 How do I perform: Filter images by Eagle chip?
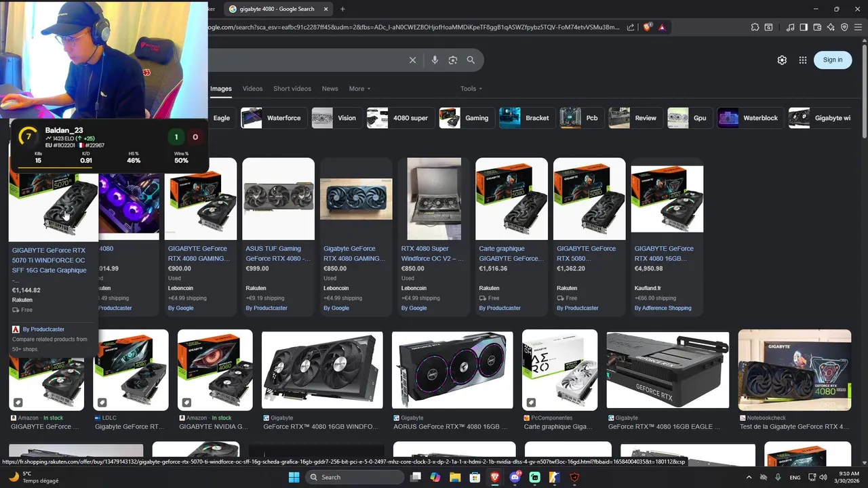(221, 118)
